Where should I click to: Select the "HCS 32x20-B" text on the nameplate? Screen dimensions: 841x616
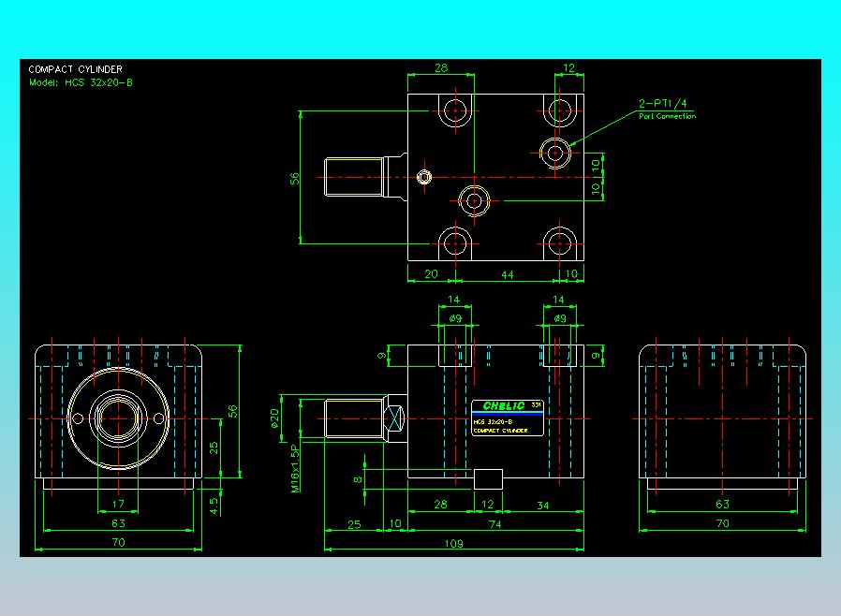[x=493, y=422]
